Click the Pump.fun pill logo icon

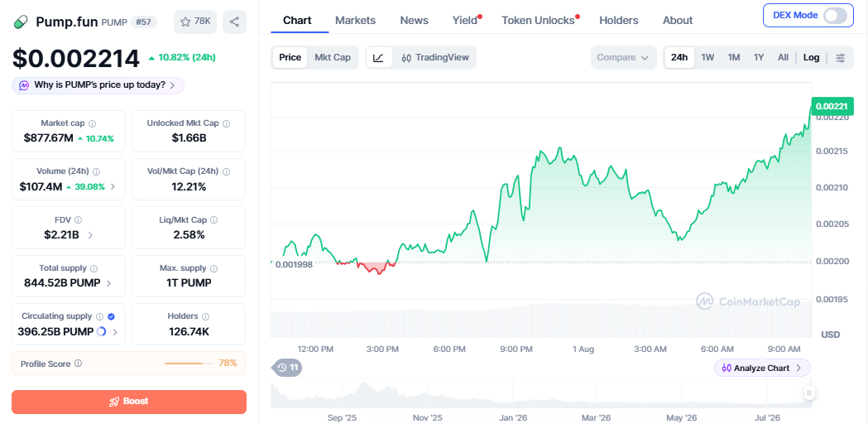click(x=20, y=22)
